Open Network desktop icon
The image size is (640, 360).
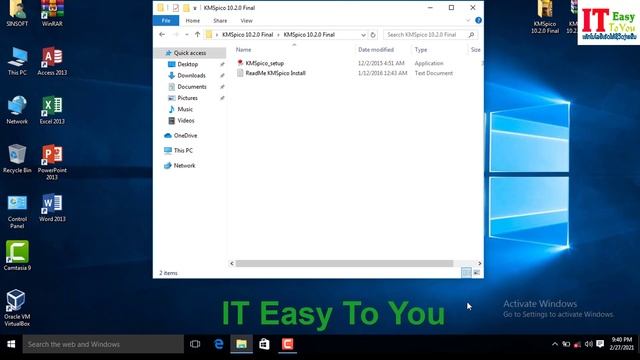(17, 110)
